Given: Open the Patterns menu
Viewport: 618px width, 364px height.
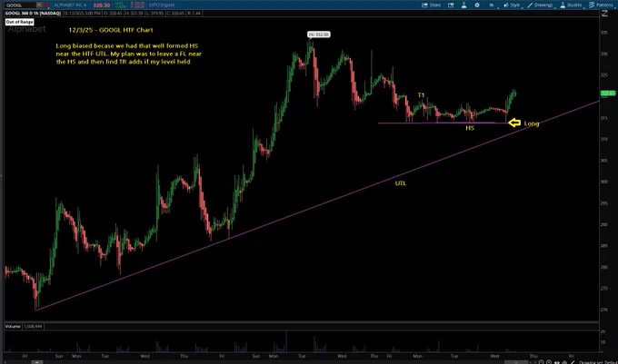Looking at the screenshot, I should coord(601,5).
